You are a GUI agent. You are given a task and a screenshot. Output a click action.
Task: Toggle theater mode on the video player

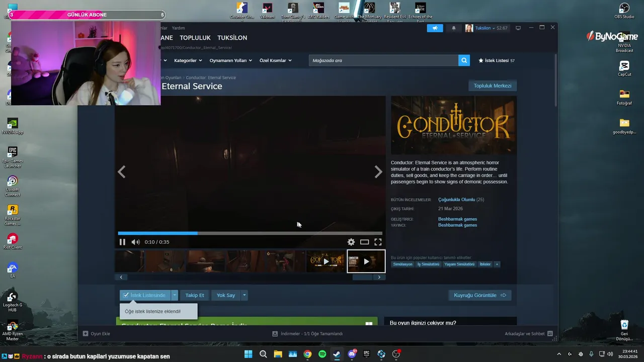(x=364, y=242)
